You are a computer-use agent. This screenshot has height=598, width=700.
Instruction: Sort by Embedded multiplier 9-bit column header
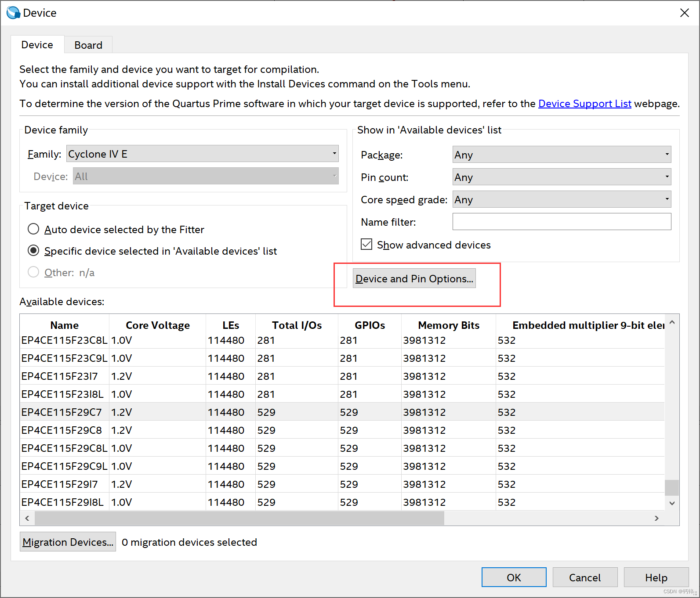click(580, 325)
